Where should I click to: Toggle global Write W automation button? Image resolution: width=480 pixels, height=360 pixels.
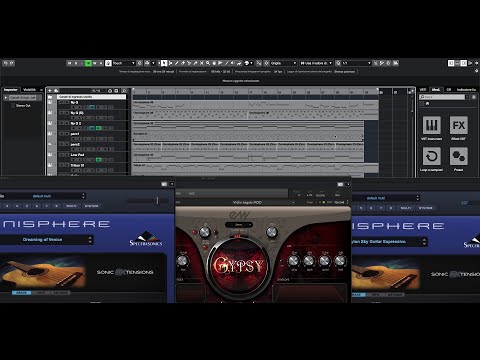pyautogui.click(x=95, y=63)
